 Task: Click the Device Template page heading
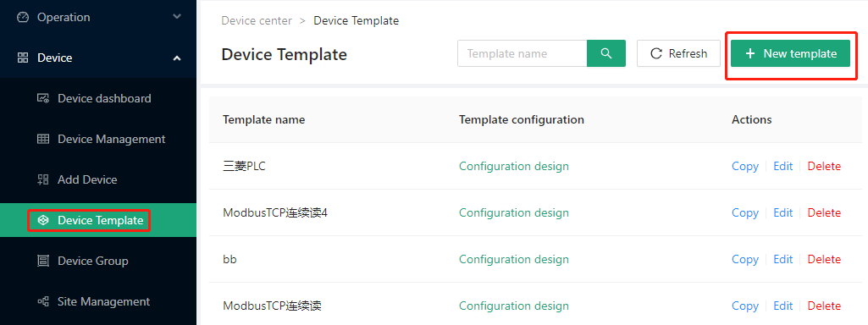pyautogui.click(x=284, y=54)
